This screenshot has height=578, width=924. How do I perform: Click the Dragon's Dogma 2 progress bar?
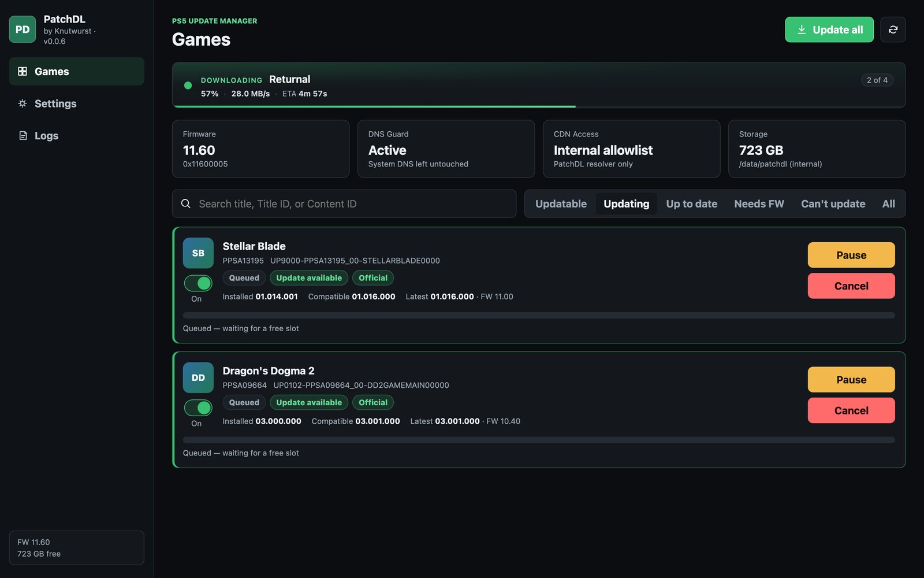tap(539, 440)
